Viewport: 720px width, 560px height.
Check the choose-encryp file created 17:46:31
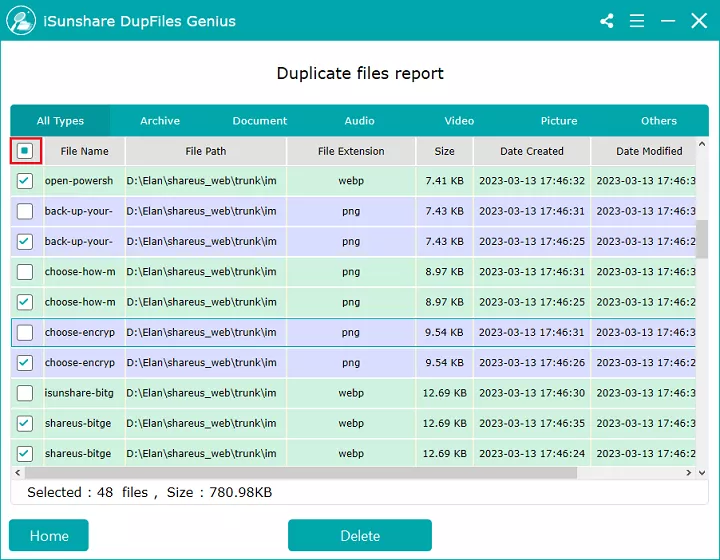tap(25, 332)
